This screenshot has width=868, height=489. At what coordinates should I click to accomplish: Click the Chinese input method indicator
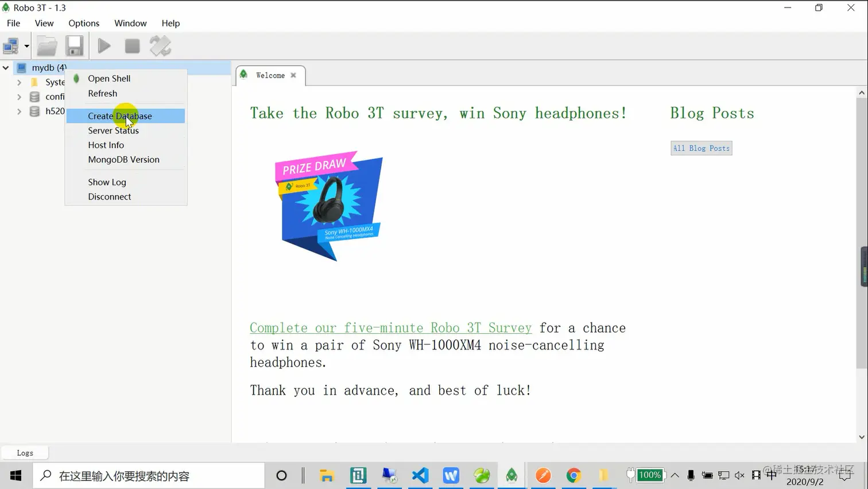coord(772,475)
